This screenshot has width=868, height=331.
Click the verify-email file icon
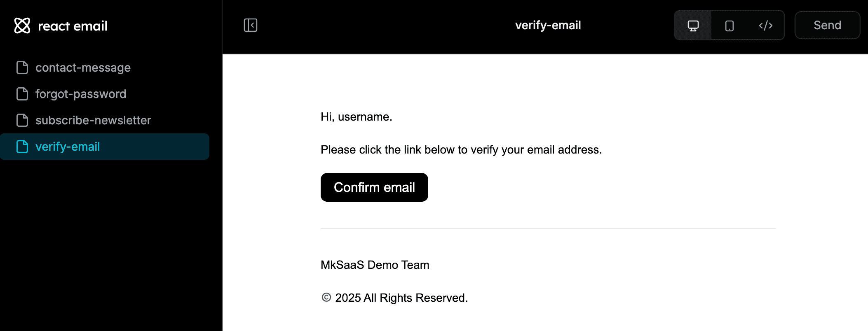point(22,147)
